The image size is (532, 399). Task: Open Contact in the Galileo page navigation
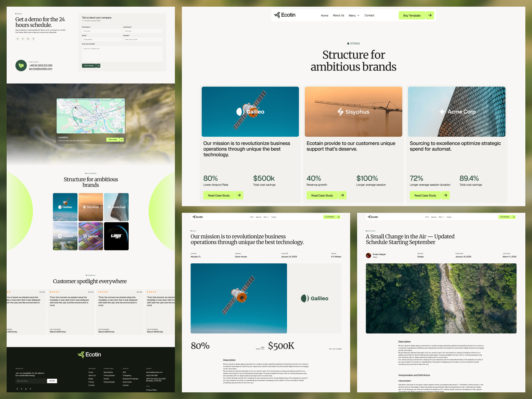(x=274, y=217)
